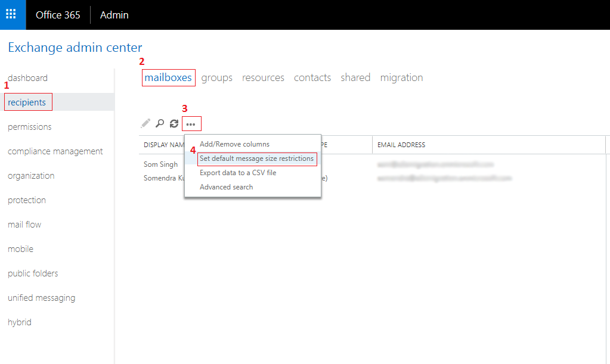Screen dimensions: 610x364
Task: Switch to the groups tab
Action: tap(216, 77)
